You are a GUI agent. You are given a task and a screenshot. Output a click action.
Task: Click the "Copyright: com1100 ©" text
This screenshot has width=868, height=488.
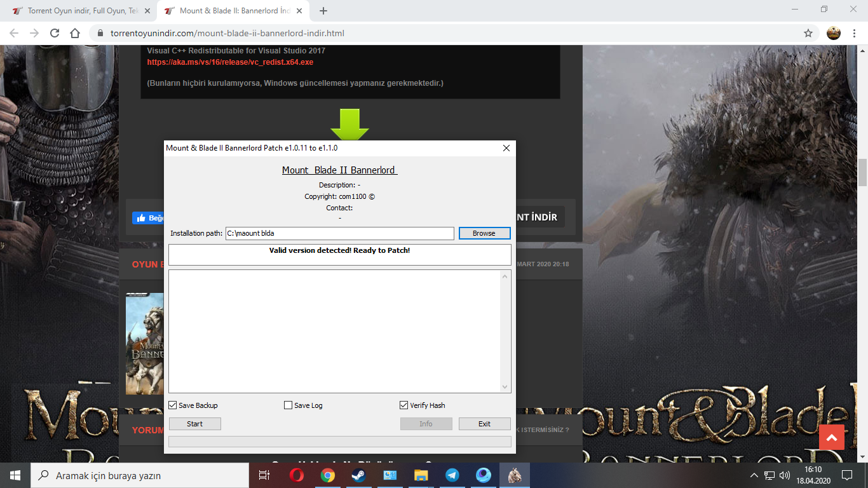340,196
